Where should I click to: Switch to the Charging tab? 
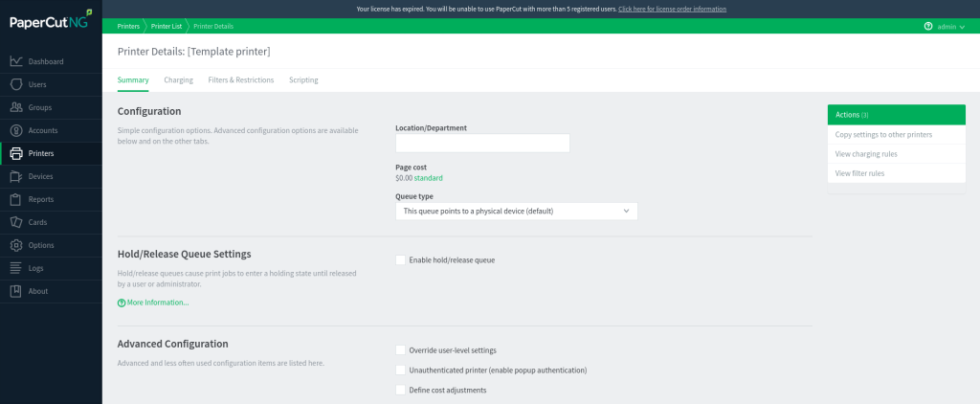pos(178,80)
